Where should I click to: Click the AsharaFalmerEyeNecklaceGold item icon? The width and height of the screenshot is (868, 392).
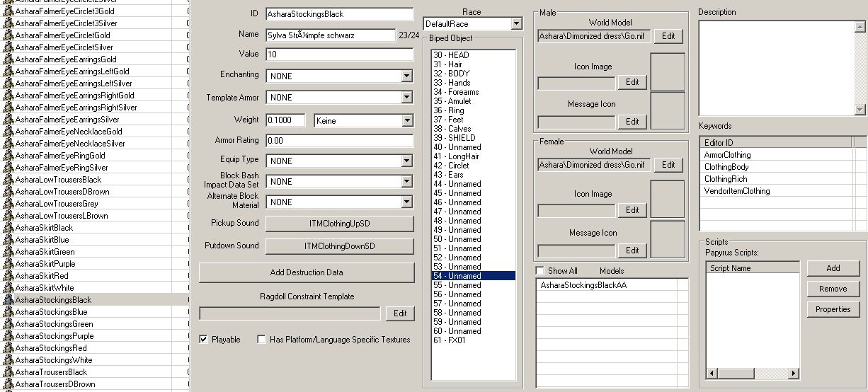point(8,132)
